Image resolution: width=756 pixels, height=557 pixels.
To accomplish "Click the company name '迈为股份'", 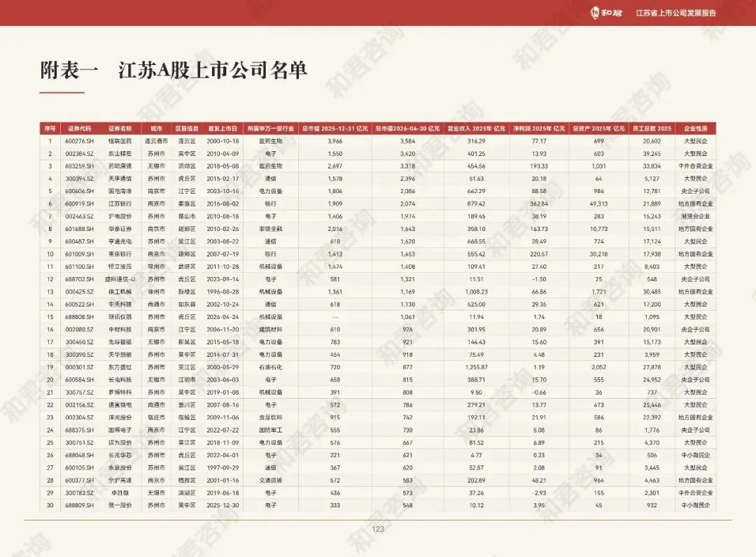I will click(x=120, y=442).
